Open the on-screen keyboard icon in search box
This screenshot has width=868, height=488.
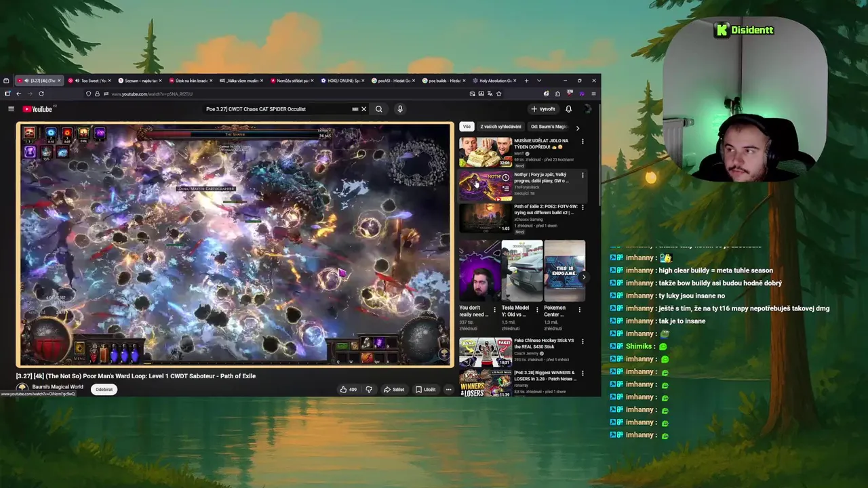(x=355, y=109)
